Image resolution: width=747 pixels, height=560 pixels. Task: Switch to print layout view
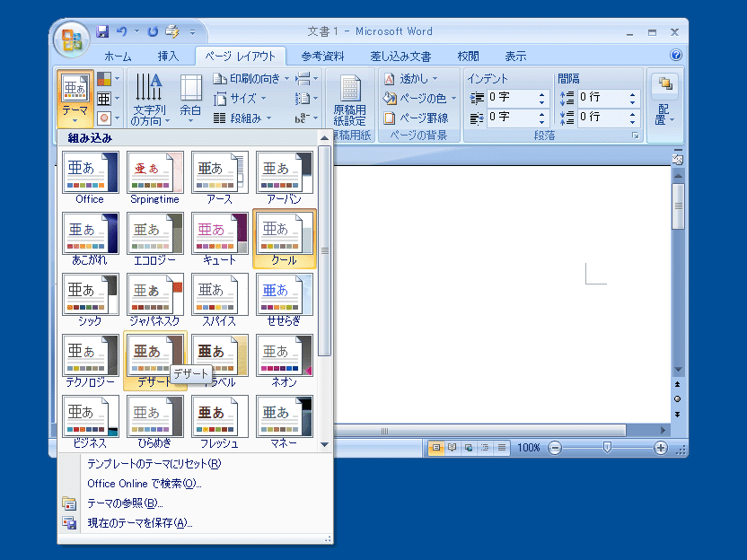436,448
